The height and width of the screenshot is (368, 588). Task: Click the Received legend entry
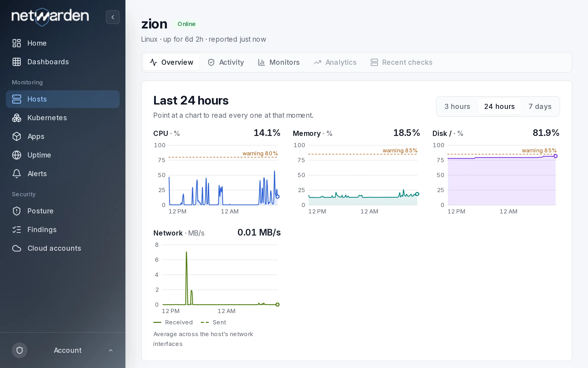pyautogui.click(x=173, y=322)
